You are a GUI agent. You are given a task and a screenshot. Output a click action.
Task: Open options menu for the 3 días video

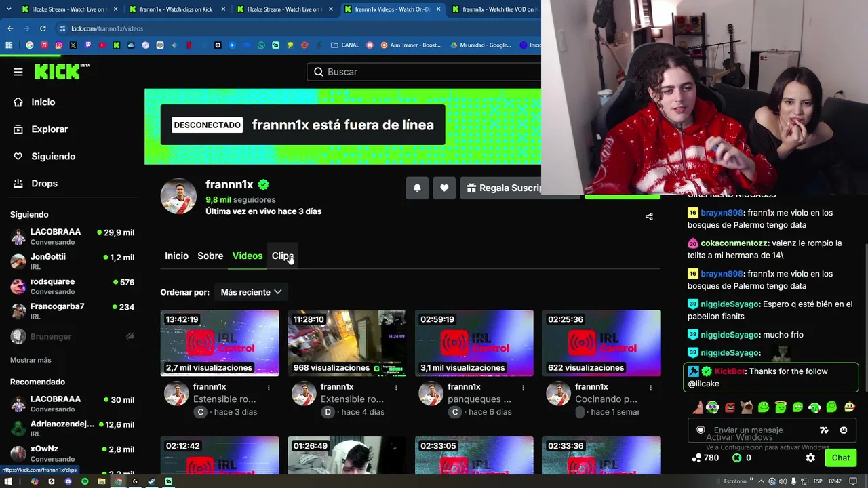tap(269, 388)
